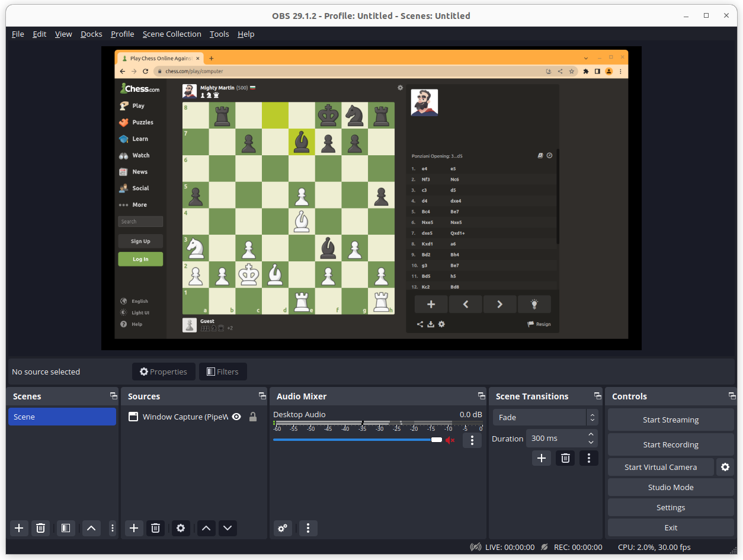Toggle lock on Window Capture source

point(253,417)
